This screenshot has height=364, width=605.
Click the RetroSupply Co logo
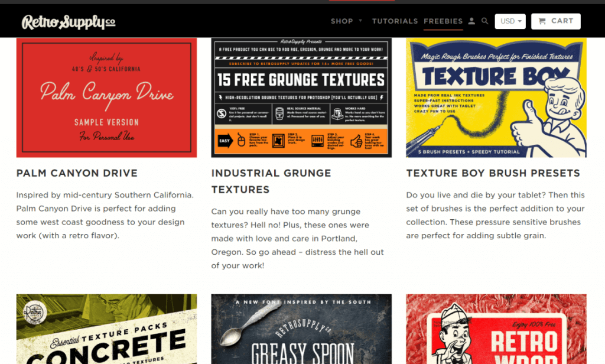coord(69,22)
